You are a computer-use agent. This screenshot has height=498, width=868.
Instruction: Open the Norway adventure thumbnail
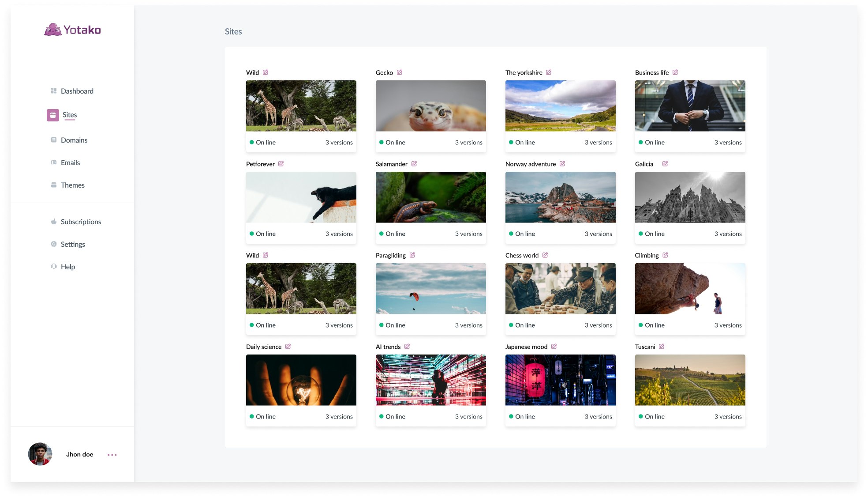(x=561, y=197)
